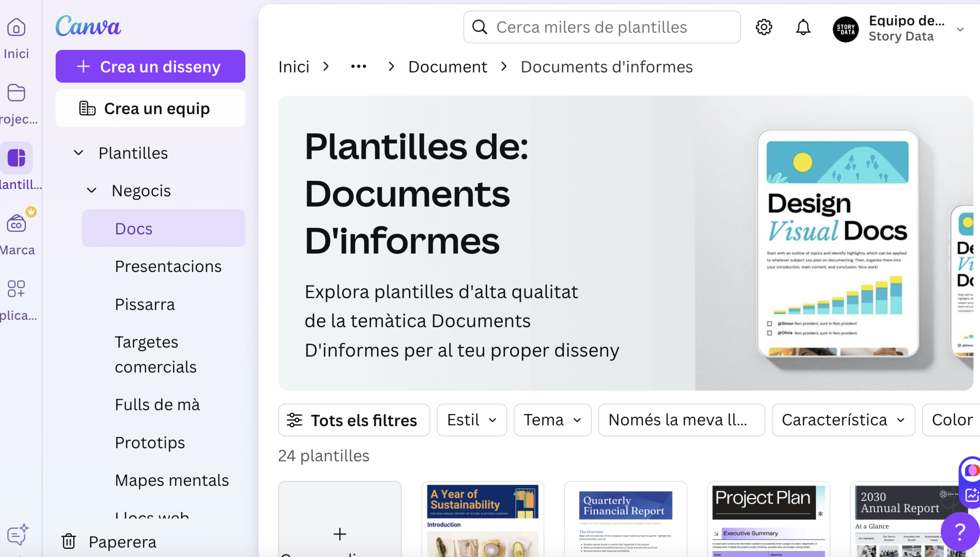The height and width of the screenshot is (557, 980).
Task: Open the Estil filter dropdown
Action: (472, 420)
